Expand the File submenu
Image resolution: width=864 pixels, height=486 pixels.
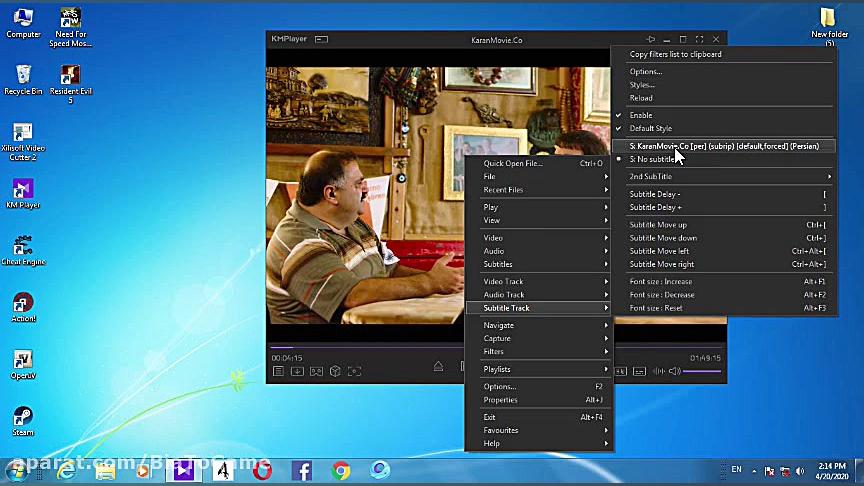[540, 176]
